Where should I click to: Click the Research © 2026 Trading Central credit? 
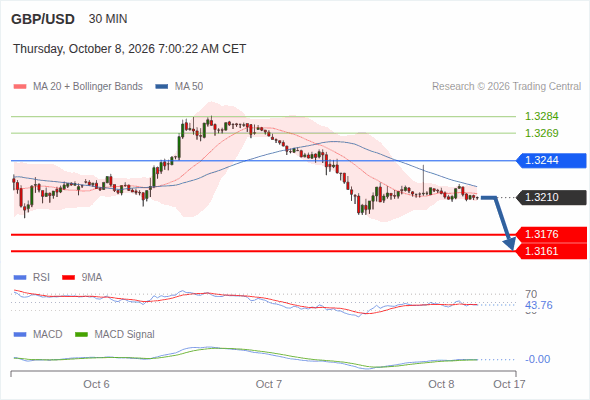(506, 87)
